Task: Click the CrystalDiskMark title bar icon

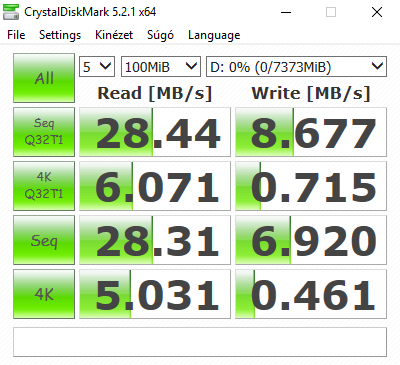Action: pyautogui.click(x=11, y=12)
